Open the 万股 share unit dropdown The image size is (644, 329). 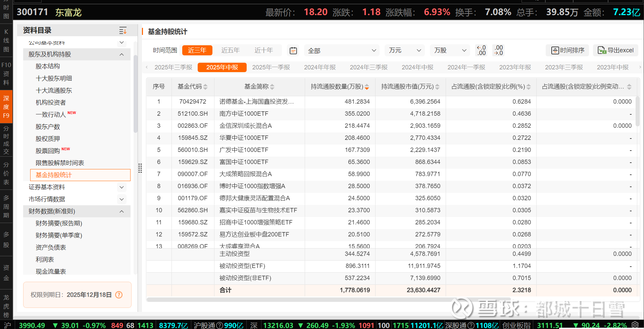click(450, 51)
